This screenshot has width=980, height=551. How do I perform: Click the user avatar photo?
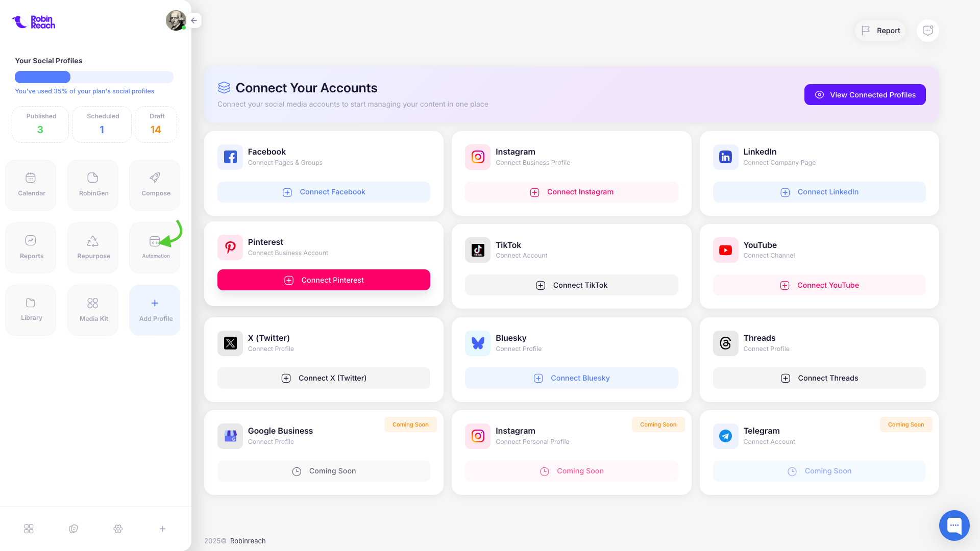(176, 20)
